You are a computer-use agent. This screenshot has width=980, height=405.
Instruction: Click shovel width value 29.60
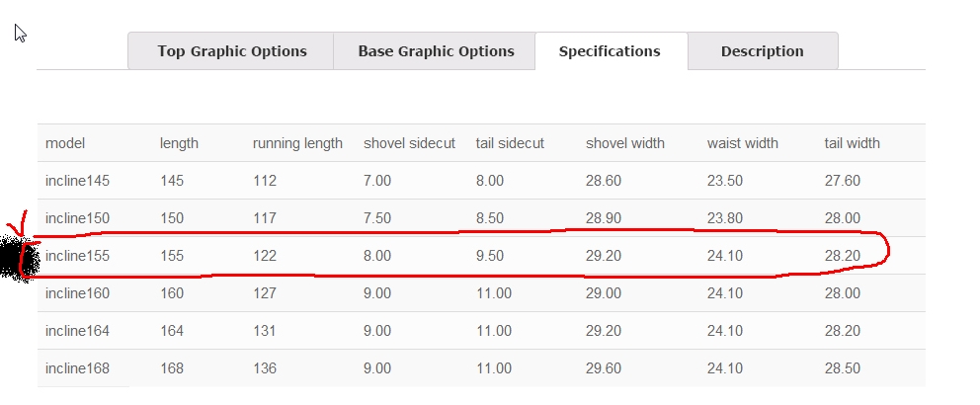604,368
